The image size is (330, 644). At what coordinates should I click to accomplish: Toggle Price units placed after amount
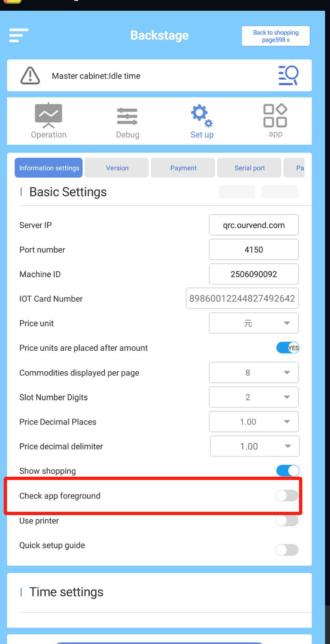(x=287, y=348)
